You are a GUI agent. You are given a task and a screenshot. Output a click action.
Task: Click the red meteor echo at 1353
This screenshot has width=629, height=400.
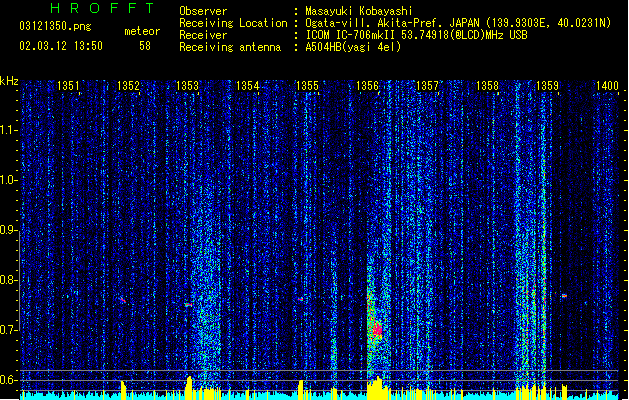click(x=188, y=305)
